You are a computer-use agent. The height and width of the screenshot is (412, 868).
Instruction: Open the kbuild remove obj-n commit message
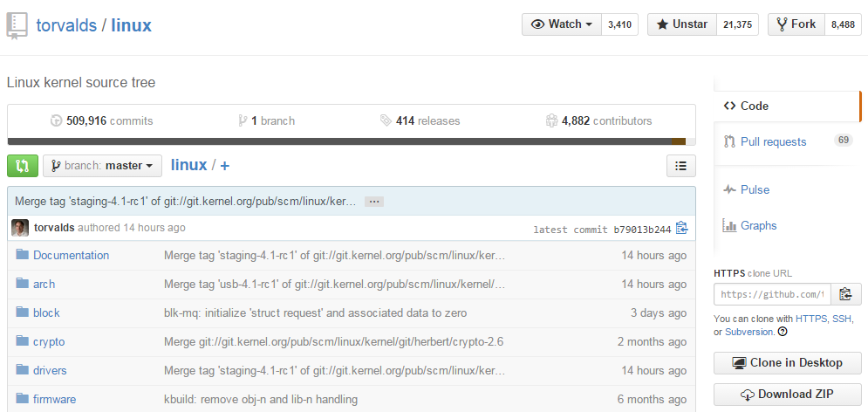pyautogui.click(x=261, y=399)
